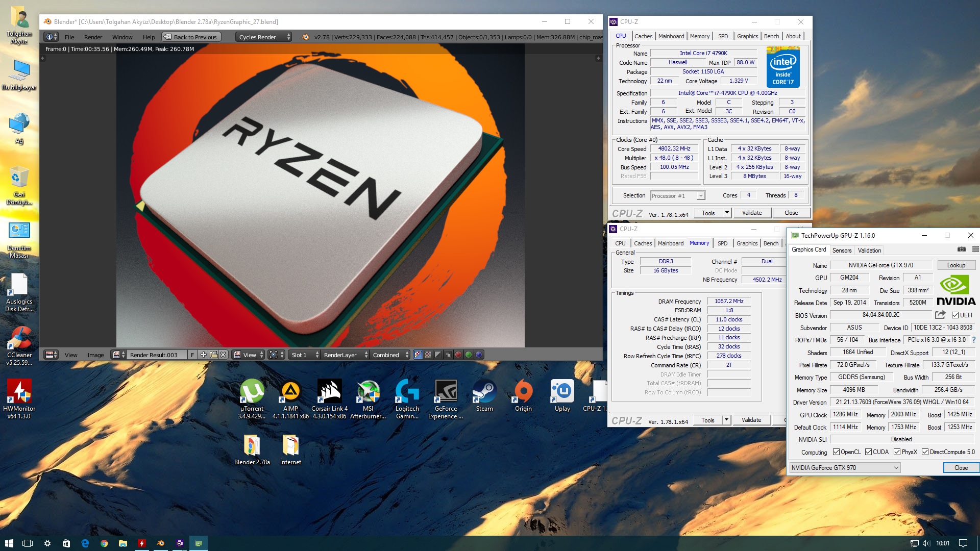Switch to the Mainboard tab in the top CPU-Z window
The width and height of the screenshot is (980, 551).
(x=671, y=36)
